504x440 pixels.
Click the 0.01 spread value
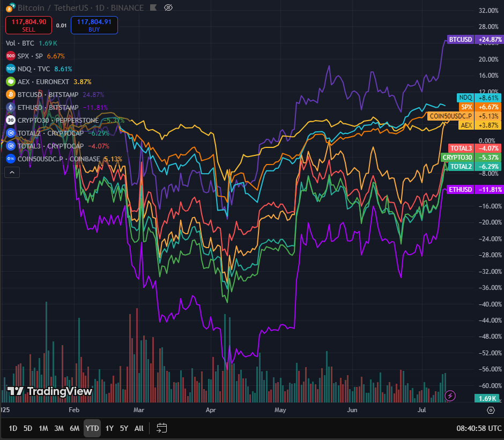[61, 25]
